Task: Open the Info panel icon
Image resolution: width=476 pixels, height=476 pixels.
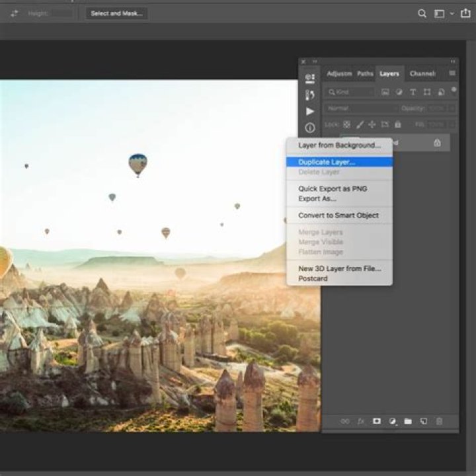Action: 309,128
